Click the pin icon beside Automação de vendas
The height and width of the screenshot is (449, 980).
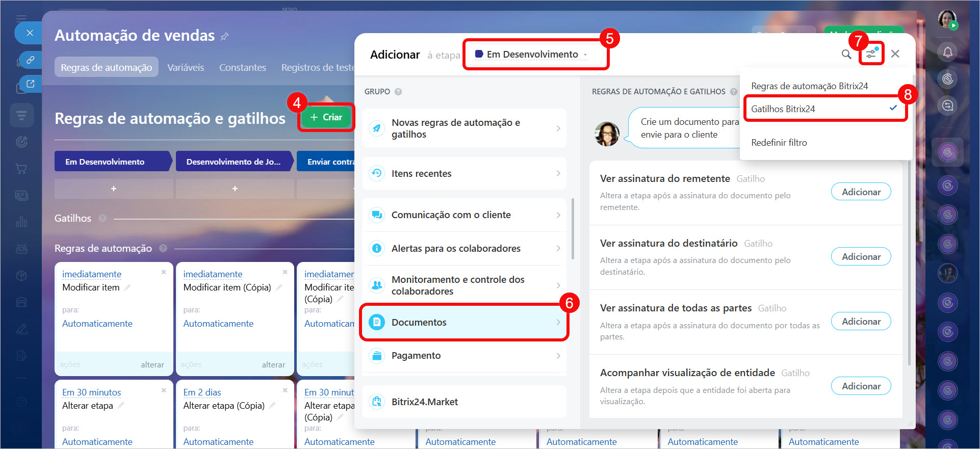click(224, 36)
